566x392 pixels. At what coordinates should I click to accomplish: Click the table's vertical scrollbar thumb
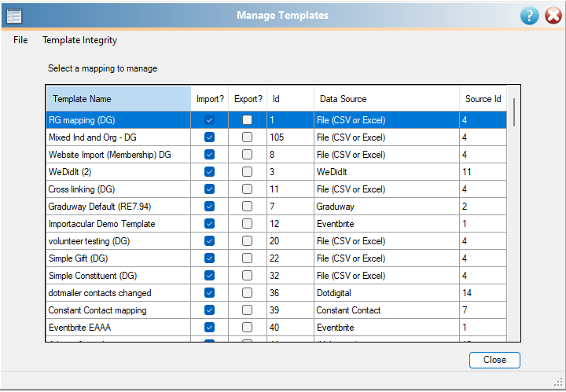point(513,112)
